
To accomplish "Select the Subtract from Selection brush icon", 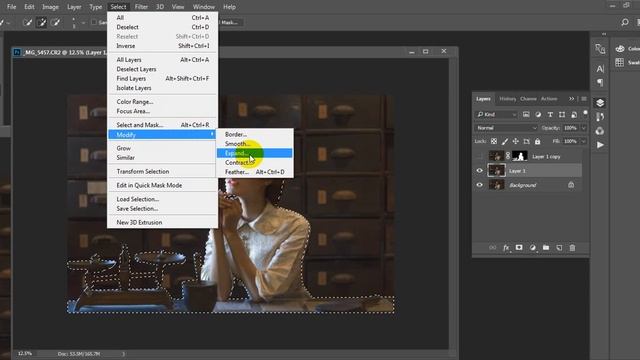I will [56, 22].
